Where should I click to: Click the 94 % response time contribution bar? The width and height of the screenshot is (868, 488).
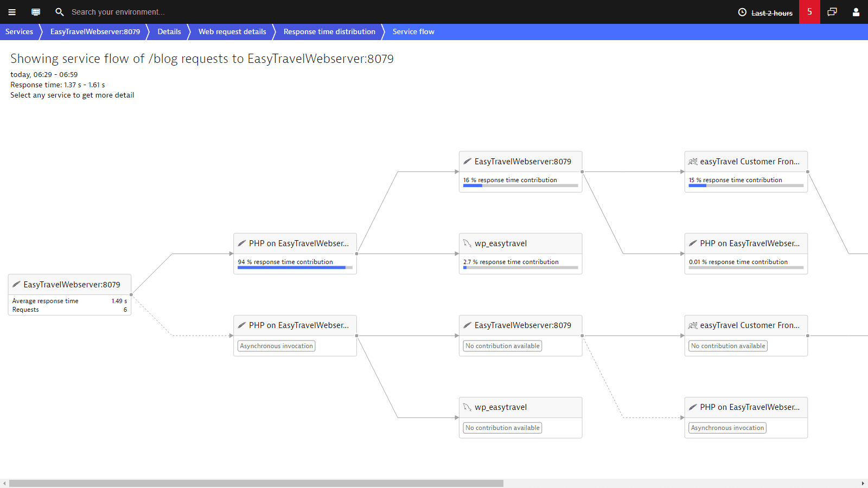pos(295,267)
